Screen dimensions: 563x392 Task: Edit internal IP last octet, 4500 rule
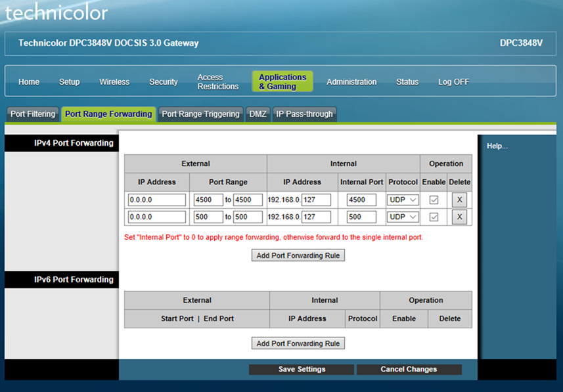click(316, 200)
